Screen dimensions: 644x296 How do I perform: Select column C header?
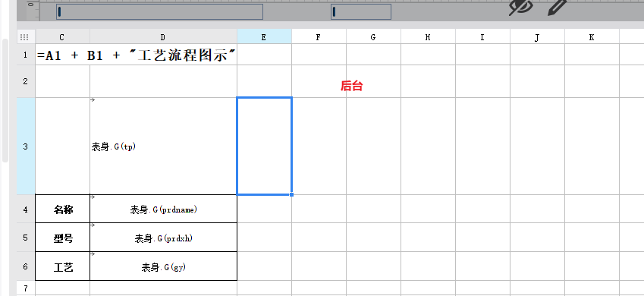coord(62,37)
